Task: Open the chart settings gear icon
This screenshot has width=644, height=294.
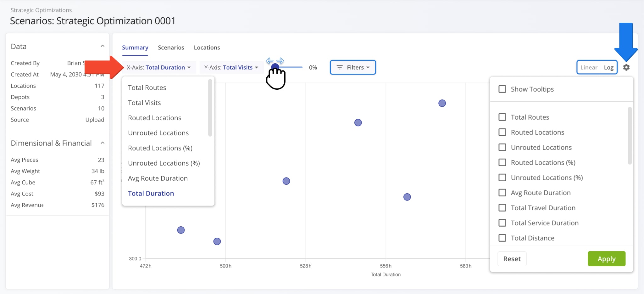Action: 626,67
